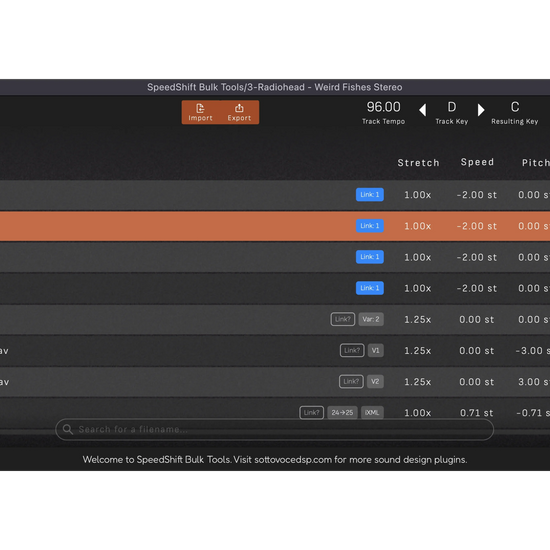
Task: Click the 96.00 Track Tempo value
Action: click(383, 107)
